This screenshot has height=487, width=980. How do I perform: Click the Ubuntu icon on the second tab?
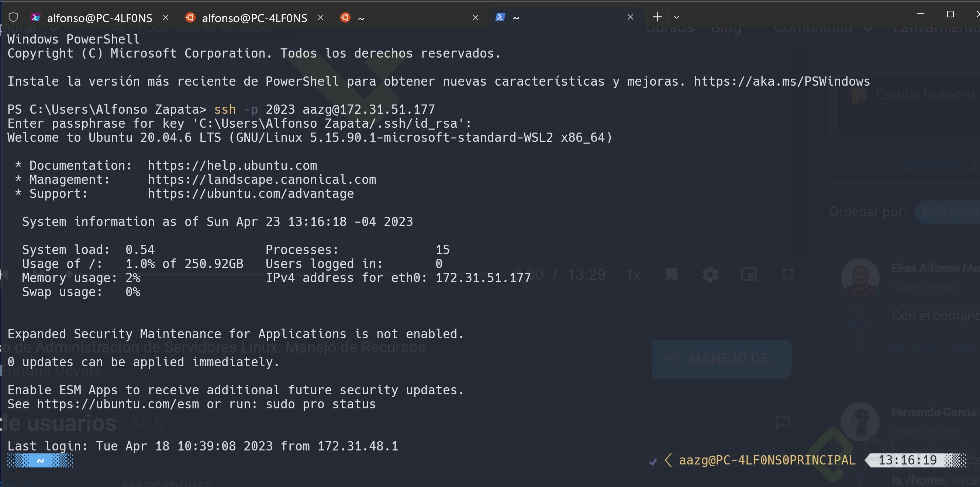click(x=191, y=17)
